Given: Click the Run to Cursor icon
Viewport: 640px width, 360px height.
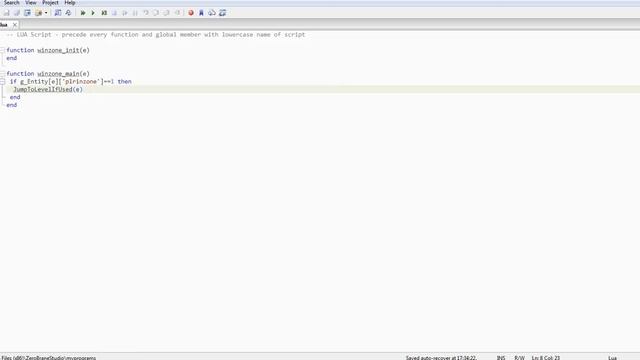Looking at the screenshot, I should click(178, 13).
